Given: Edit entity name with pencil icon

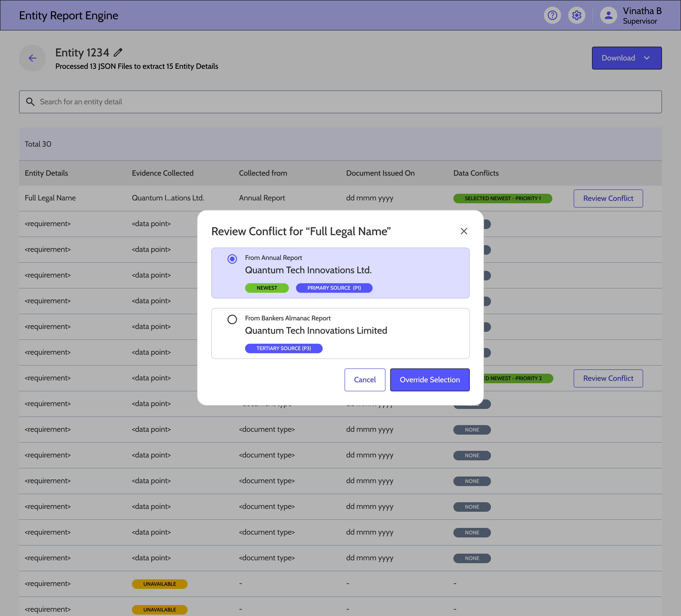Looking at the screenshot, I should 118,53.
